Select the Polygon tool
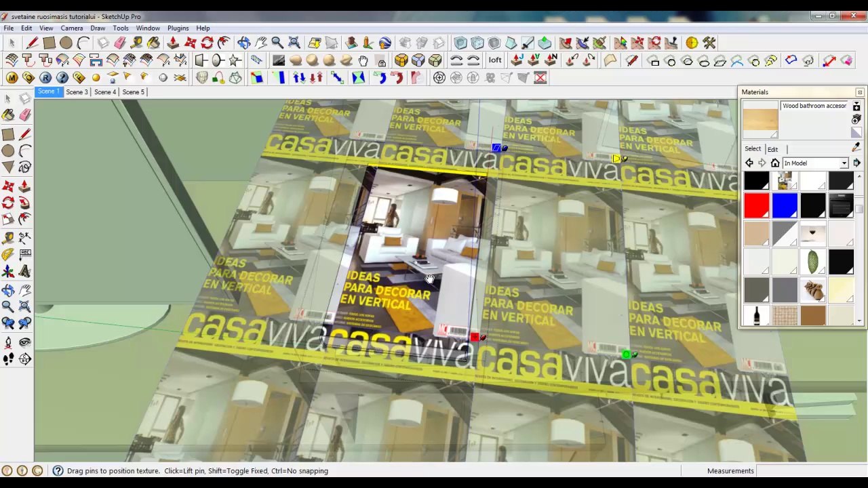The image size is (868, 488). pos(8,167)
